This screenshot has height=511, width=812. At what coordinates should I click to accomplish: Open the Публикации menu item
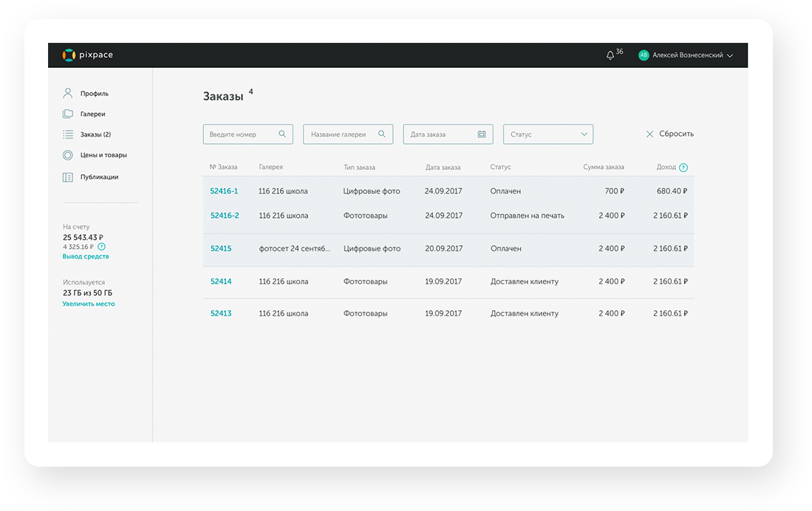[100, 177]
